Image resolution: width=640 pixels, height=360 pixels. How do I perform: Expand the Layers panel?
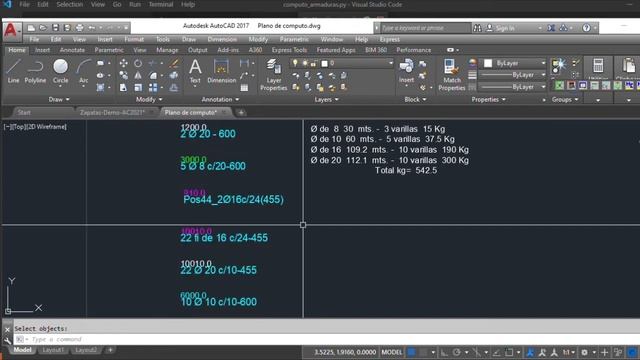point(327,99)
